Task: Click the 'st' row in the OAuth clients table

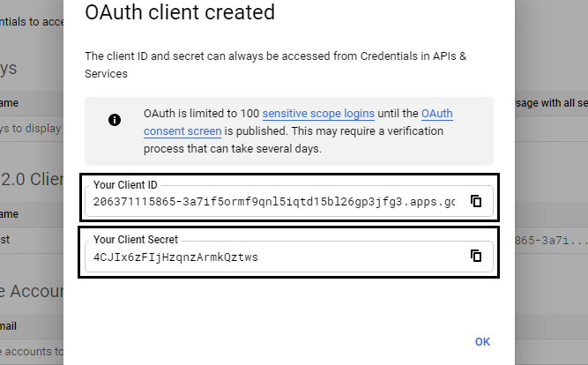Action: click(x=5, y=240)
